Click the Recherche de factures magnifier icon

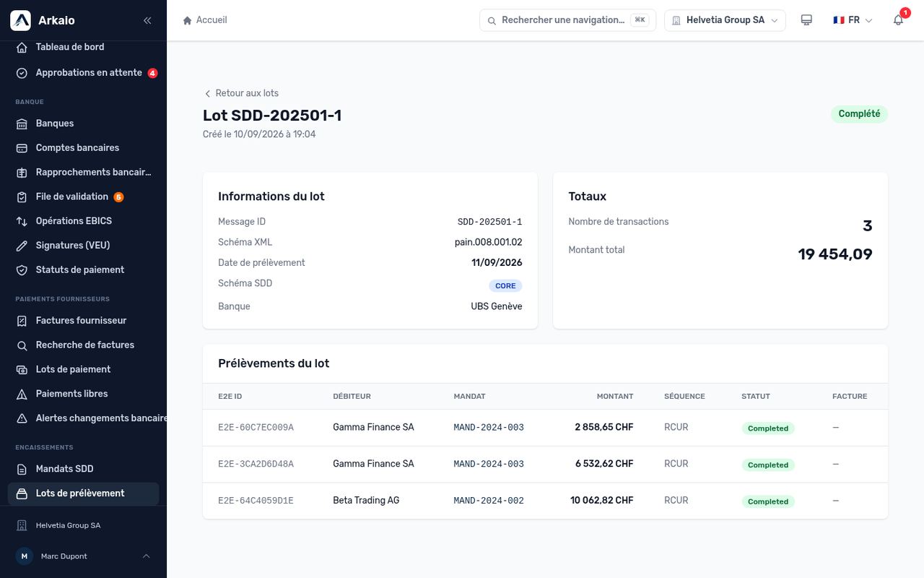click(x=22, y=345)
